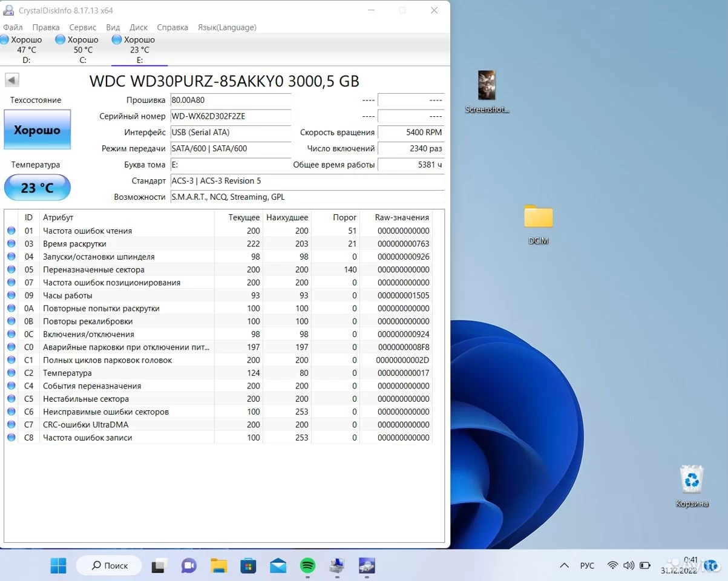This screenshot has width=728, height=581.
Task: Open the Корзина recycle bin icon
Action: [x=692, y=484]
